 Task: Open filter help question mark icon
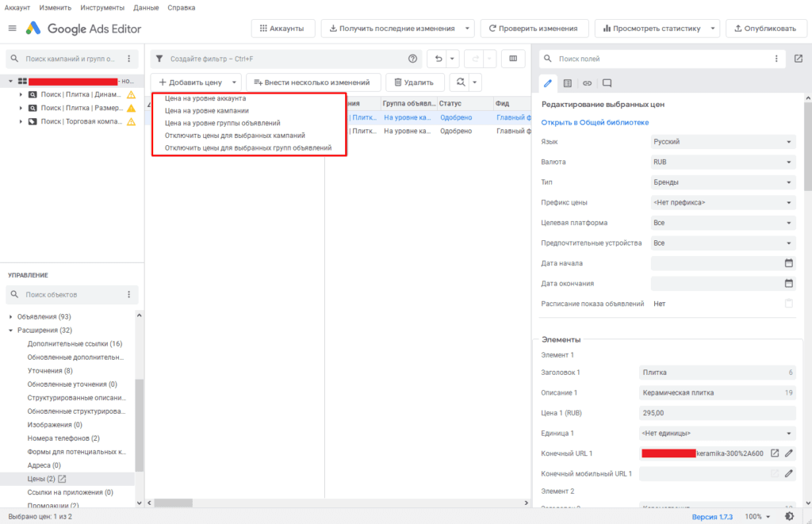412,59
